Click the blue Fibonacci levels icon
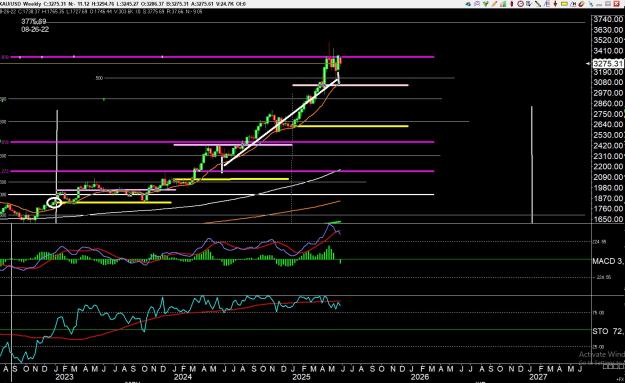 (546, 4)
